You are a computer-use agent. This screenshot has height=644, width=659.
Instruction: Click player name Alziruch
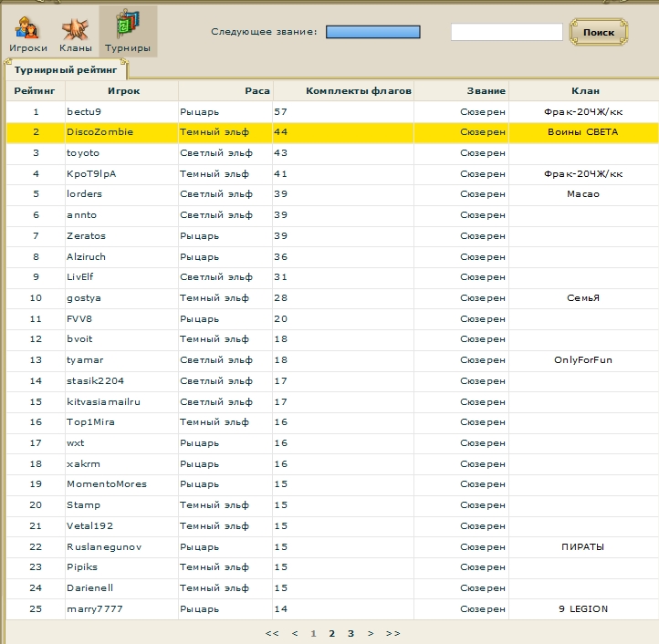(86, 257)
